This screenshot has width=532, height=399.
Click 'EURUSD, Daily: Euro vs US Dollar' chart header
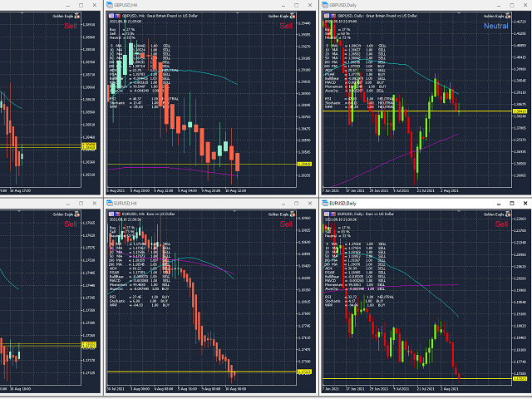click(x=366, y=214)
